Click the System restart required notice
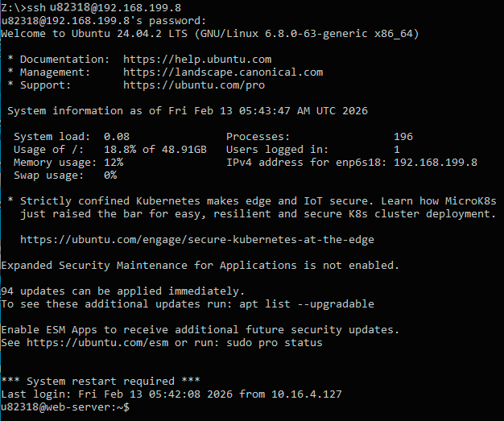 point(101,381)
